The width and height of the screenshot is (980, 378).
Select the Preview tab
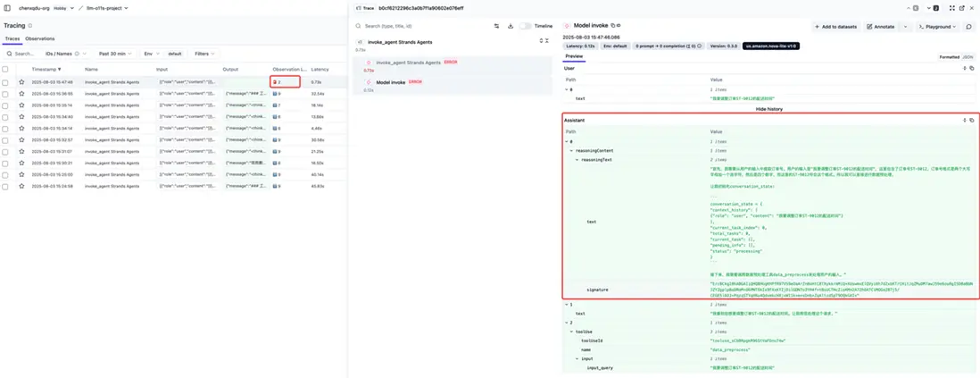pyautogui.click(x=574, y=56)
